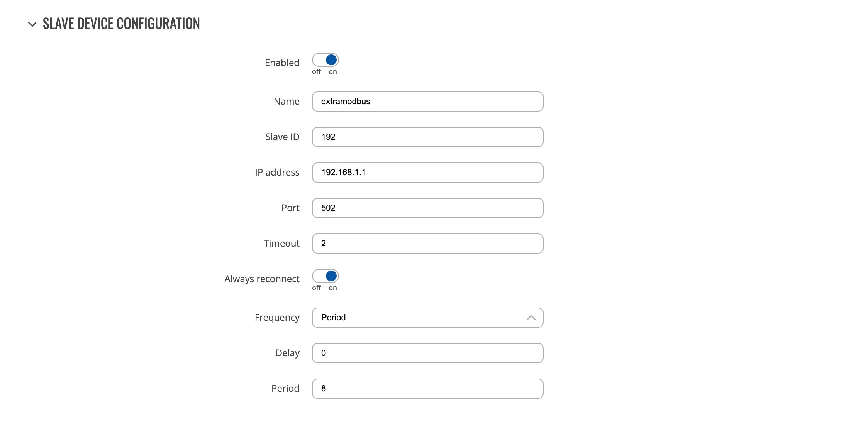Image resolution: width=868 pixels, height=423 pixels.
Task: Click the on label under Always reconnect
Action: point(333,288)
